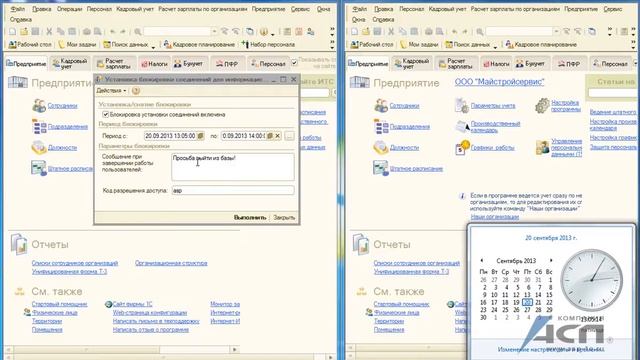
Task: Open ООО "Майстройсервис" link in right window
Action: click(499, 82)
